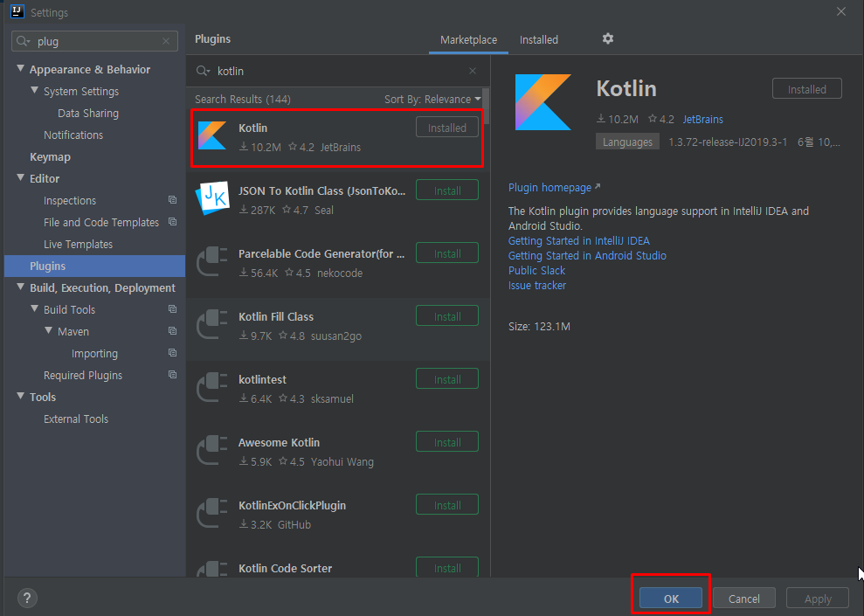Viewport: 864px width, 616px height.
Task: Click the project-level icon beside Required Plugins
Action: click(172, 375)
